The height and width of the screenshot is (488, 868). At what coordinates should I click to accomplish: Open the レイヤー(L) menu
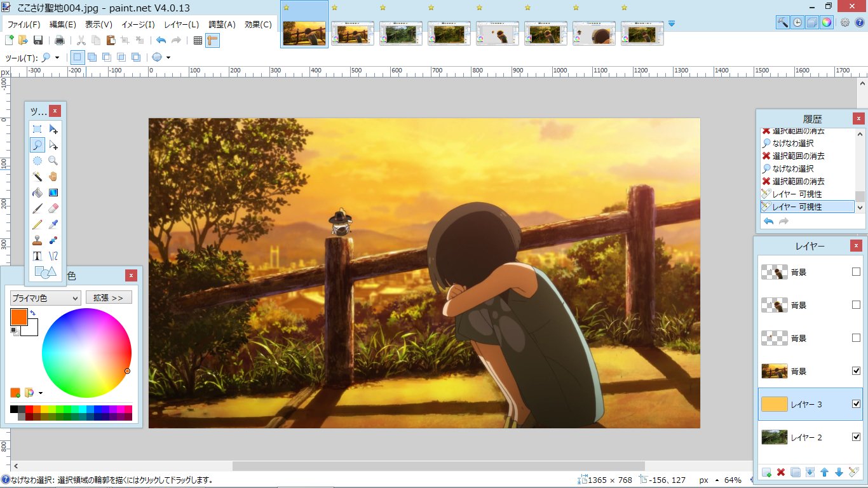[x=182, y=25]
